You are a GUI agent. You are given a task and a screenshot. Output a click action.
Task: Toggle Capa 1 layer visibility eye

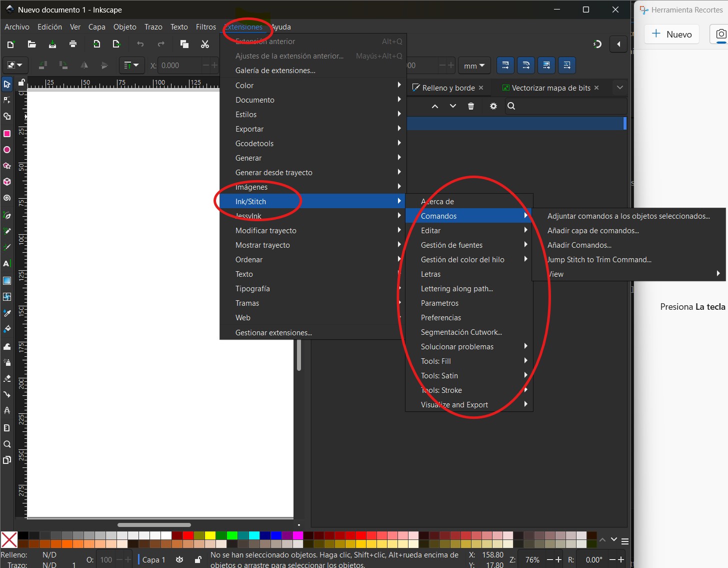click(x=179, y=559)
